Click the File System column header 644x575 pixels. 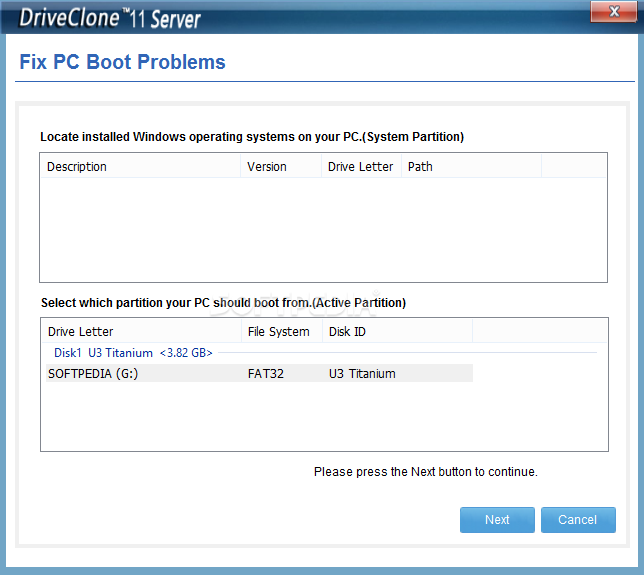[282, 331]
